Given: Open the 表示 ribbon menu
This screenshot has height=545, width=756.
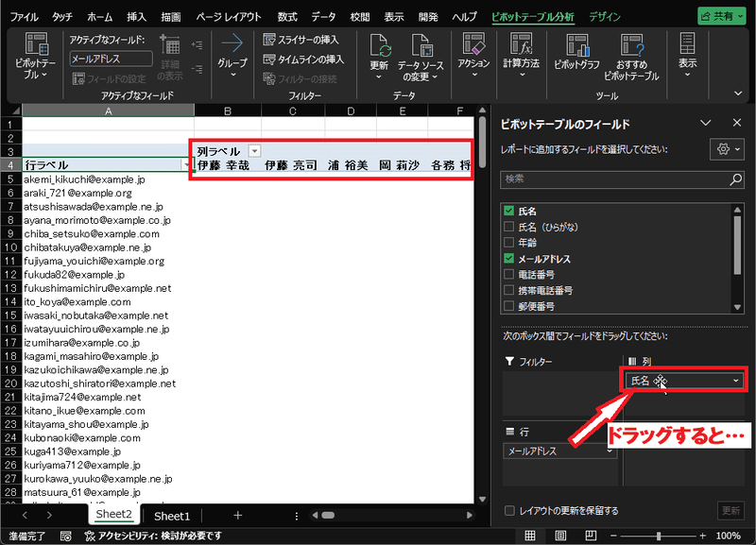Looking at the screenshot, I should 687,56.
